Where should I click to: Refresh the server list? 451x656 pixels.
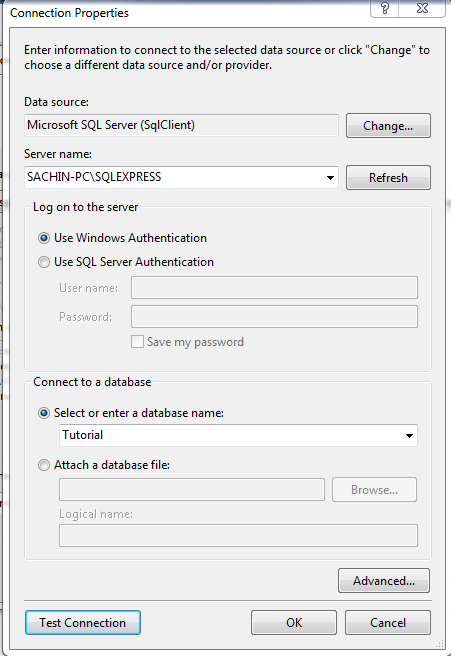tap(388, 177)
